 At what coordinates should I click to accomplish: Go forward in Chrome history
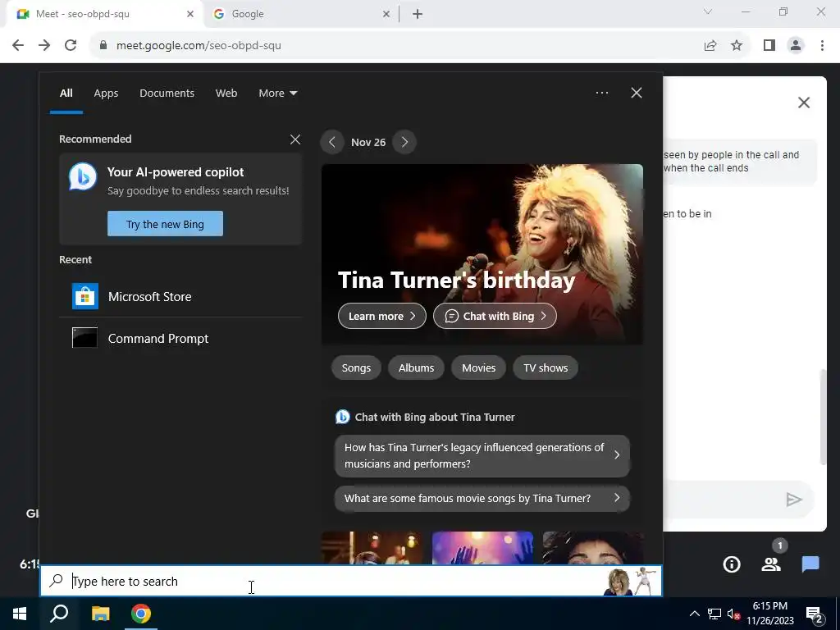[44, 46]
